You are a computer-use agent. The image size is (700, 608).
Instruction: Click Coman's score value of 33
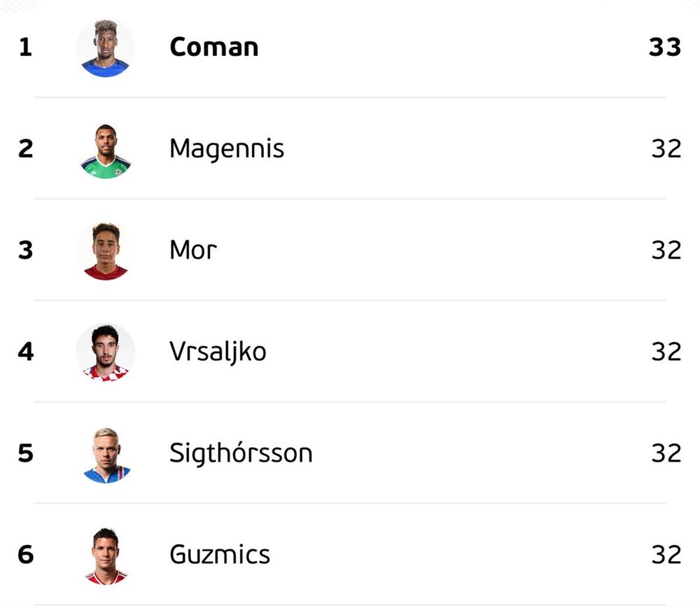(665, 48)
